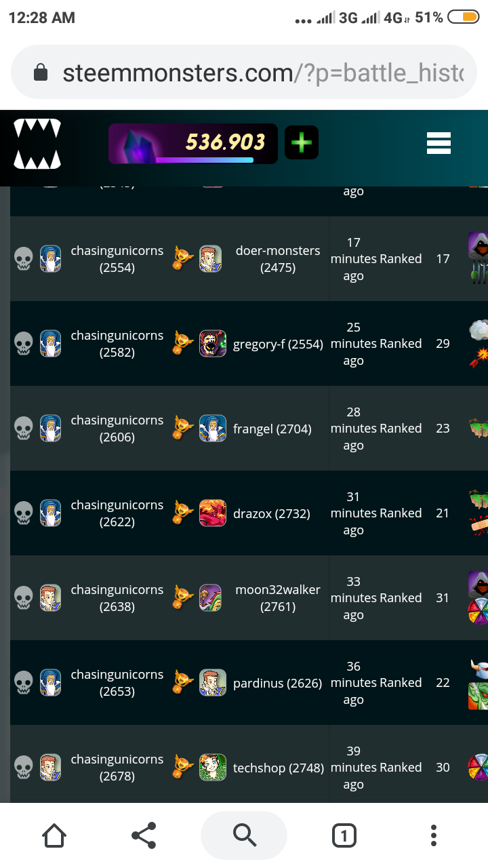Open doer-monsters (2475) player link

[278, 259]
